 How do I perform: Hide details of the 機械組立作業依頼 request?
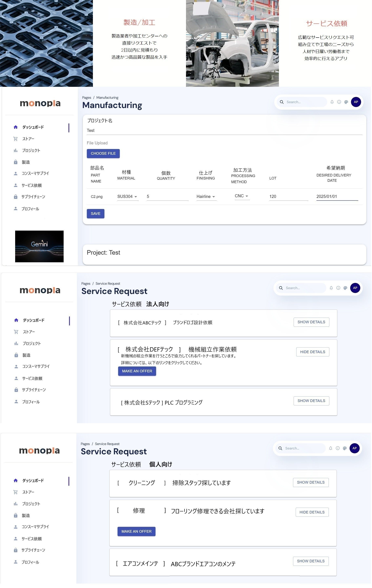[x=312, y=352]
